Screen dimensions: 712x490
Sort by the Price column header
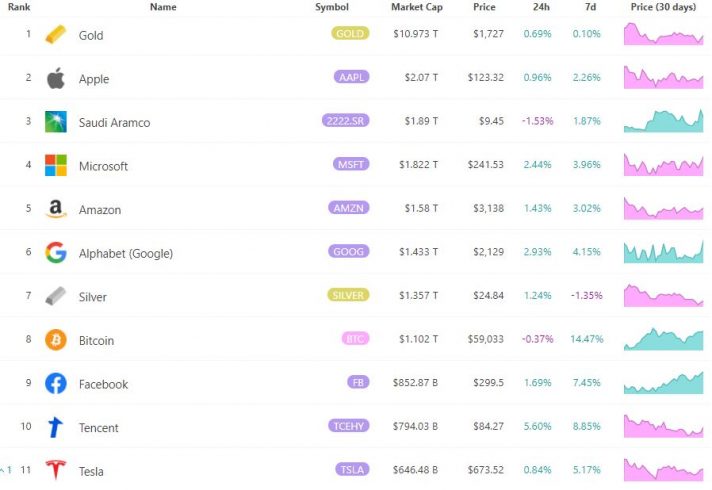tap(484, 7)
